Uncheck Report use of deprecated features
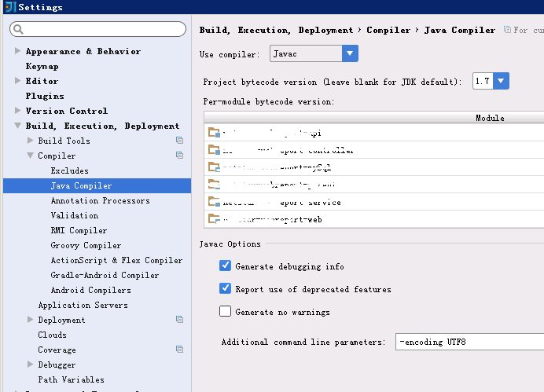 (225, 289)
